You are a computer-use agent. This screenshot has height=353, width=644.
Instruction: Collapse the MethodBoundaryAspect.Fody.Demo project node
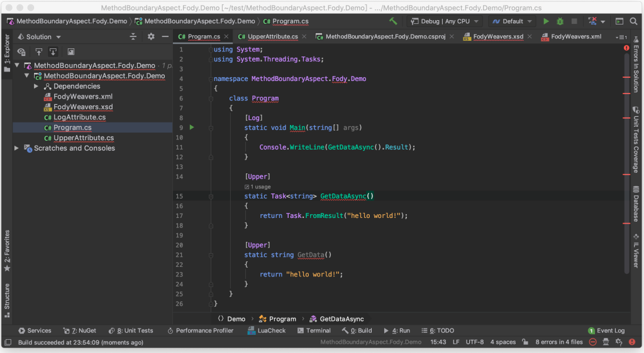(27, 76)
